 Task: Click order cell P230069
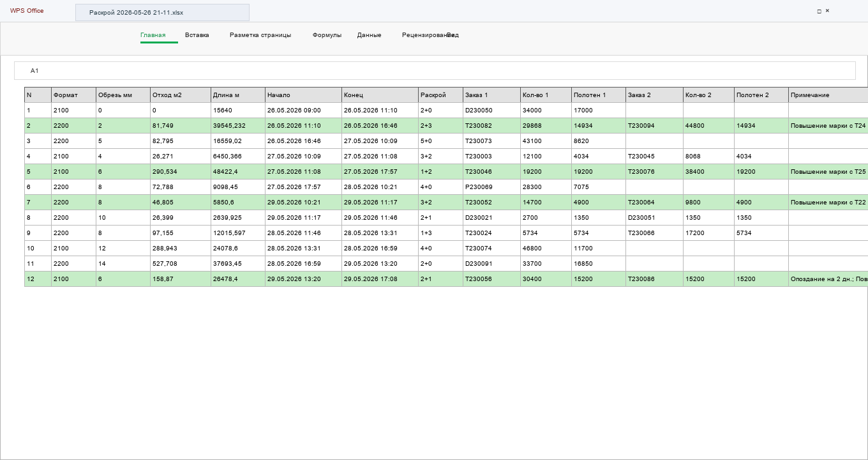[491, 187]
